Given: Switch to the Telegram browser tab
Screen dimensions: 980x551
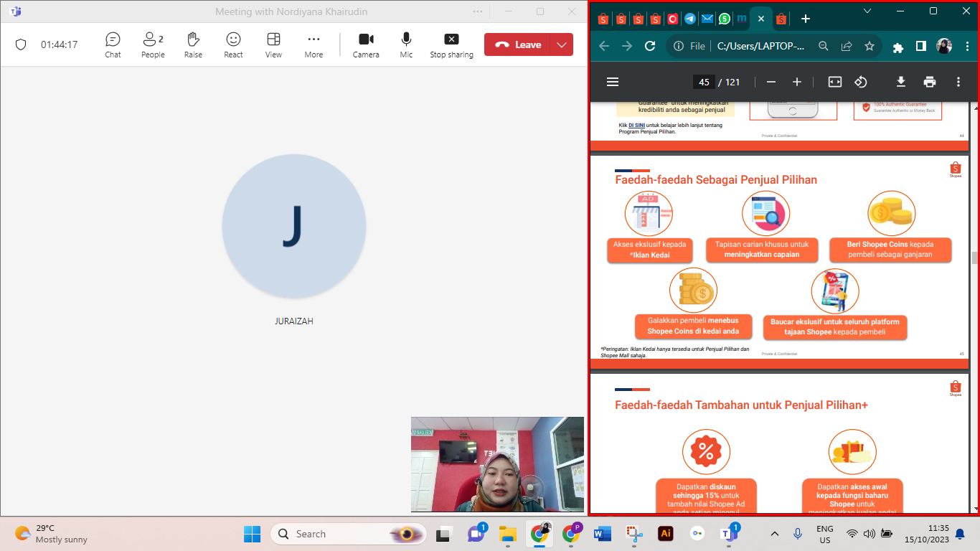Looking at the screenshot, I should (689, 19).
